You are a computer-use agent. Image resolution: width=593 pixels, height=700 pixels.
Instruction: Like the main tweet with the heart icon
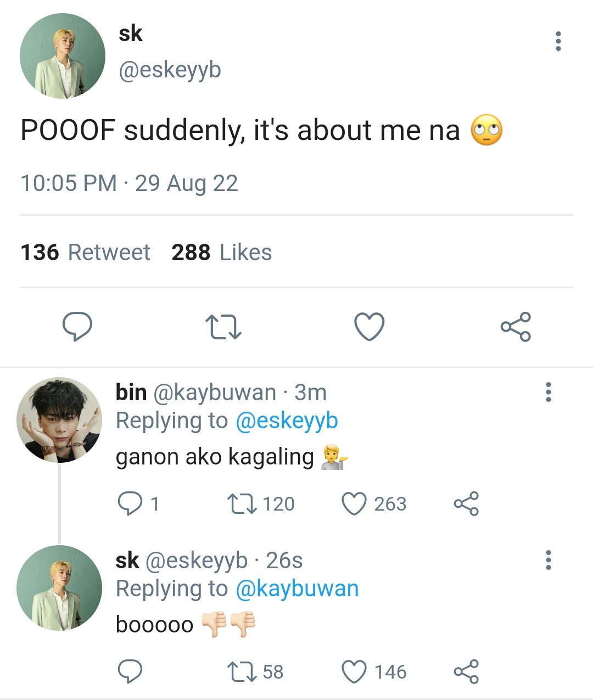(x=369, y=327)
